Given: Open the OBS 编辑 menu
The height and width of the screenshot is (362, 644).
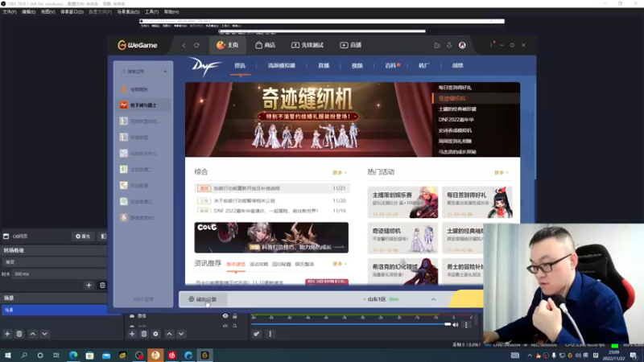Looking at the screenshot, I should tap(28, 12).
